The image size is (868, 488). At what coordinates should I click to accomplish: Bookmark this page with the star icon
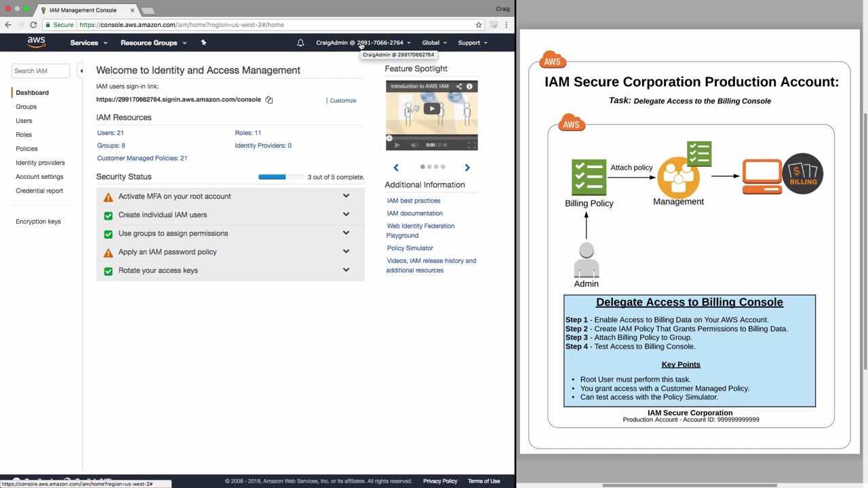479,25
